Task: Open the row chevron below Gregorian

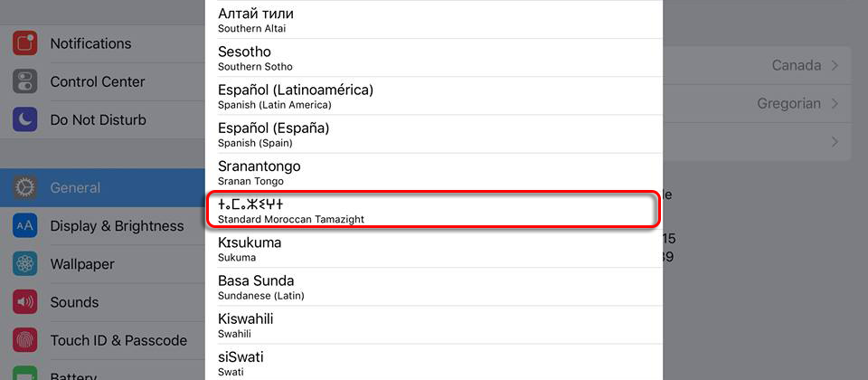Action: click(x=835, y=142)
